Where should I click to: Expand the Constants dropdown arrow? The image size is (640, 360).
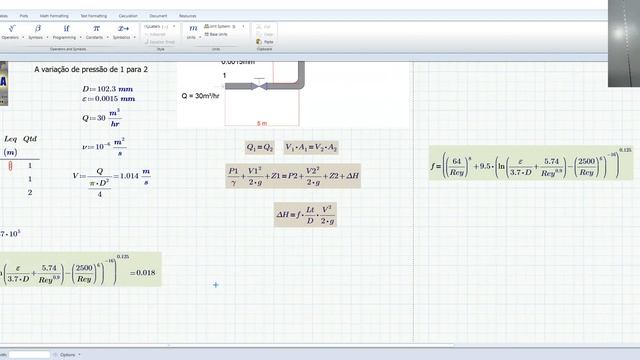pyautogui.click(x=107, y=38)
